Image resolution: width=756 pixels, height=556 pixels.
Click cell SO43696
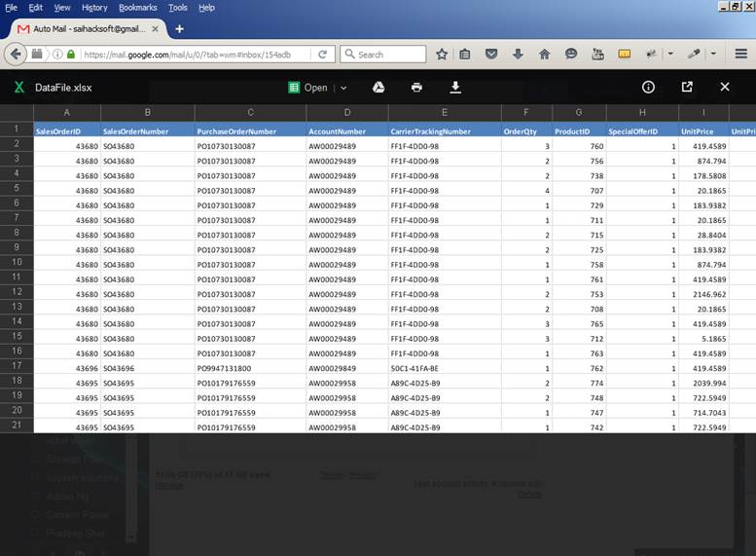148,368
